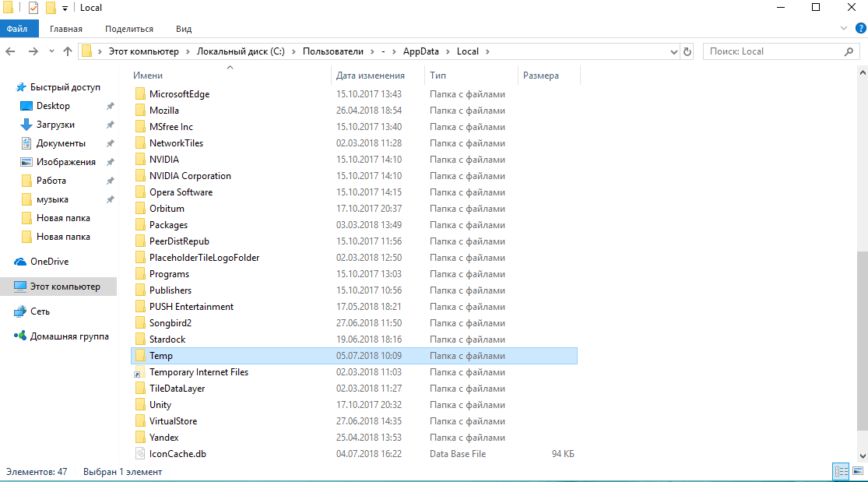Unpin Работа using its pin icon
The width and height of the screenshot is (868, 482).
pyautogui.click(x=111, y=181)
